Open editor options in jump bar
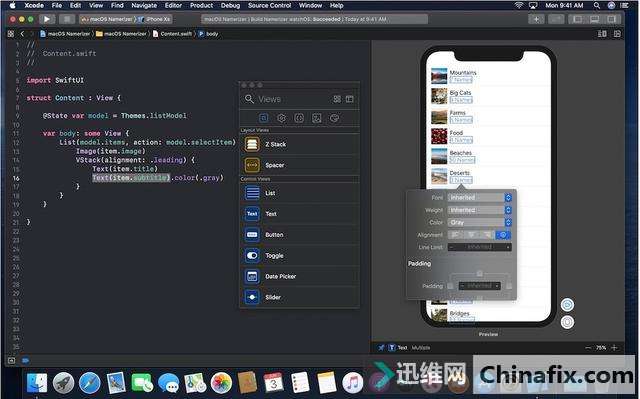Image resolution: width=640 pixels, height=399 pixels. (x=602, y=34)
